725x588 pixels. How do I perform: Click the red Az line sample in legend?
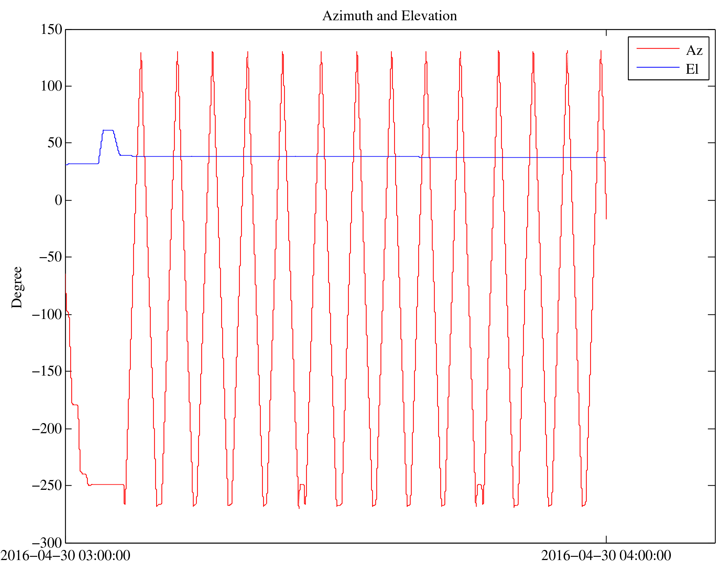[x=658, y=49]
